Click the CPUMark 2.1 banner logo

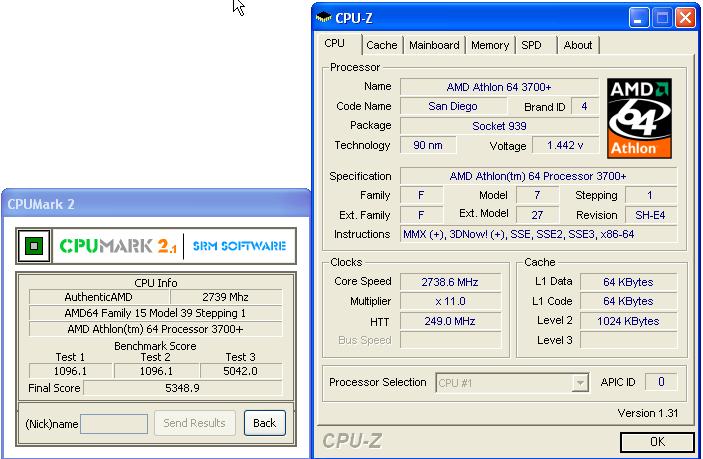click(x=118, y=246)
